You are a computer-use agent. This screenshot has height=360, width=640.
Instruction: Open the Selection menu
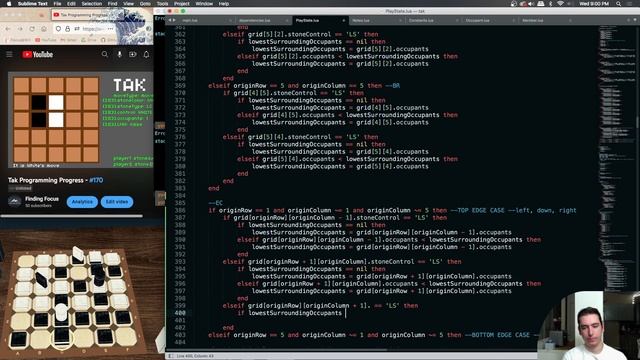91,4
